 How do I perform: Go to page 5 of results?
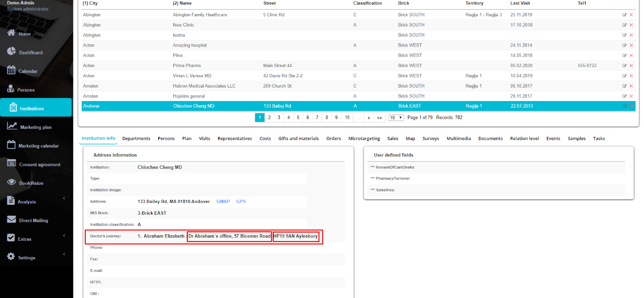[x=298, y=118]
